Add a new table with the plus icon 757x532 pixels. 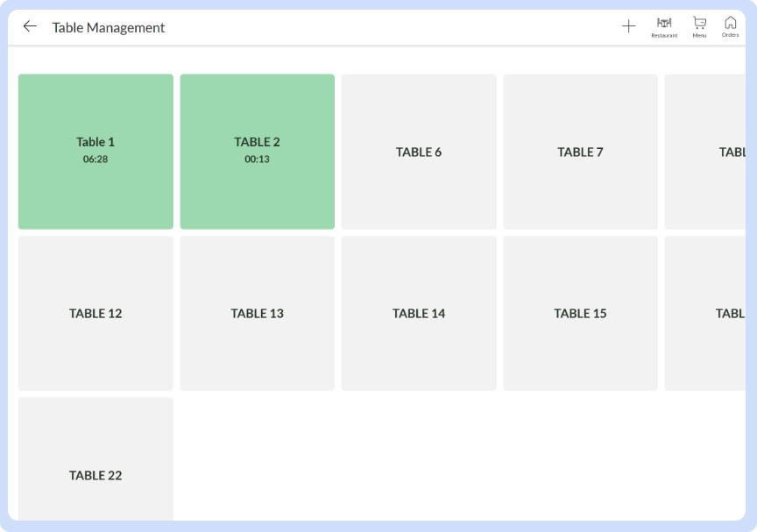[629, 26]
